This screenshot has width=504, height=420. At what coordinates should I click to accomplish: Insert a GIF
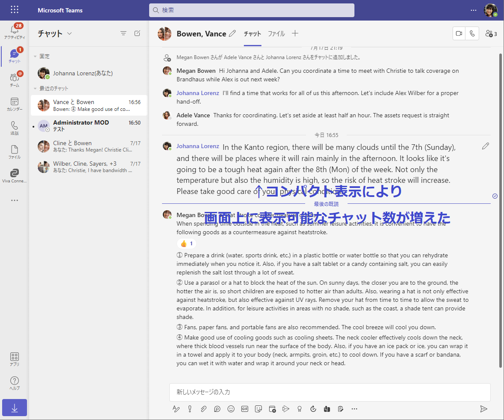coord(245,409)
